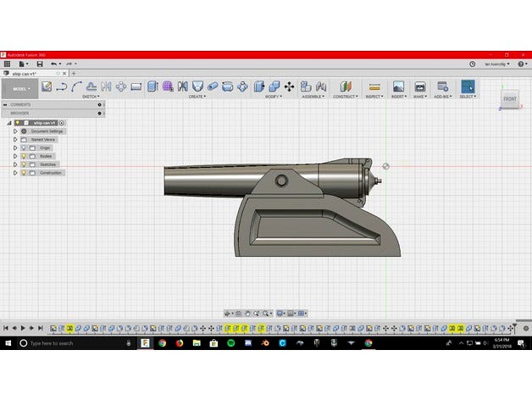Screen dimensions: 532x400
Task: Click the Construct plane icon
Action: 345,86
